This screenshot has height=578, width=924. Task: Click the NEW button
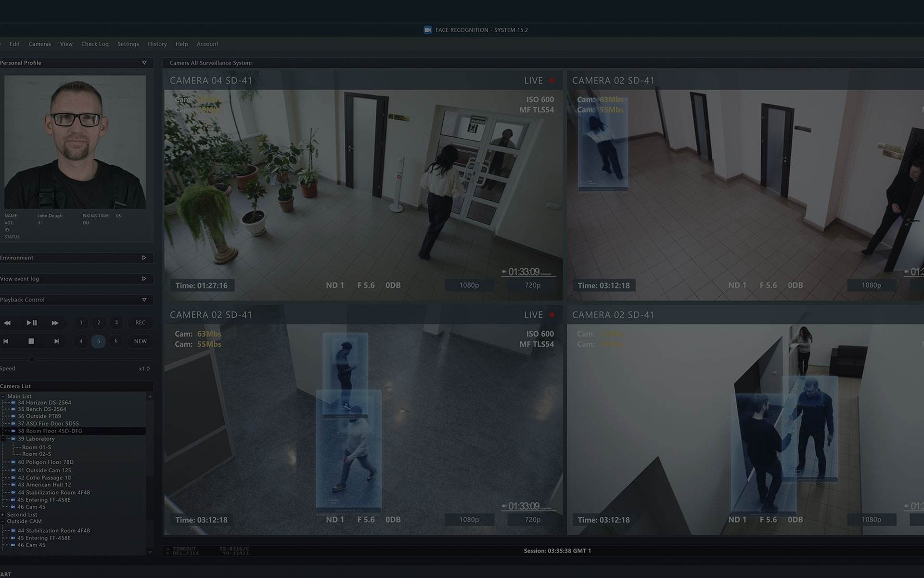click(140, 341)
